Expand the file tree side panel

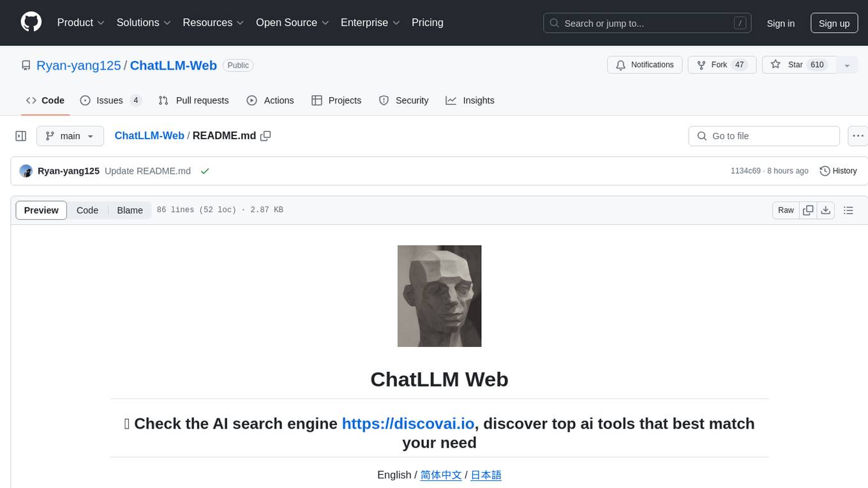[21, 136]
